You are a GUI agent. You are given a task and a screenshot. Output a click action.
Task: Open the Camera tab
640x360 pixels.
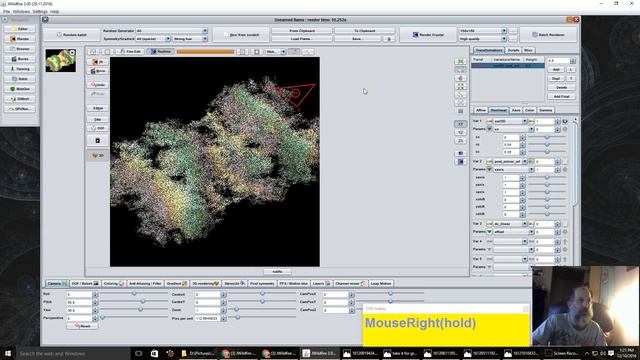tap(56, 283)
